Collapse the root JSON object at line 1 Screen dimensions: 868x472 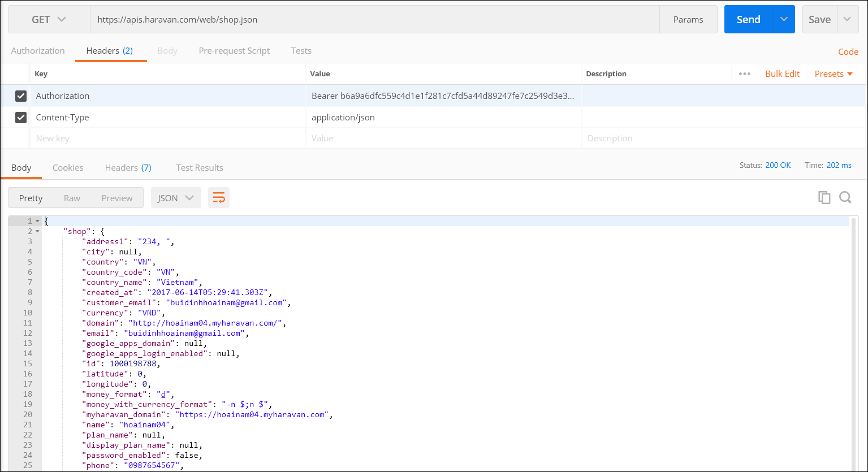click(x=37, y=221)
